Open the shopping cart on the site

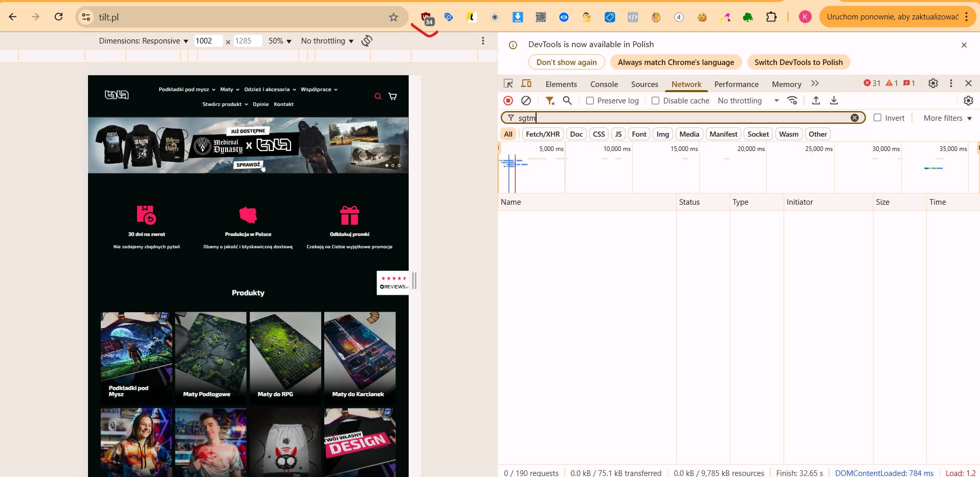[x=392, y=96]
